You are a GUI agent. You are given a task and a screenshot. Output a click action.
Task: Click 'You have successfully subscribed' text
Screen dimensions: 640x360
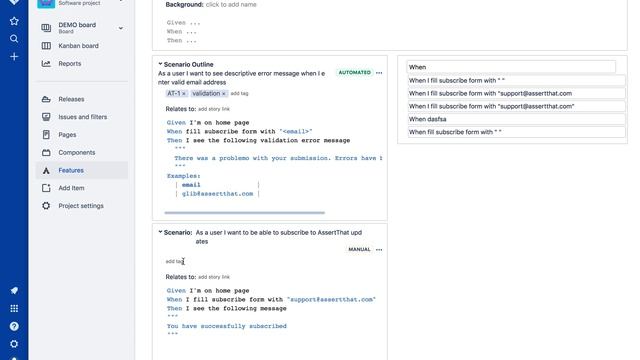pos(227,326)
